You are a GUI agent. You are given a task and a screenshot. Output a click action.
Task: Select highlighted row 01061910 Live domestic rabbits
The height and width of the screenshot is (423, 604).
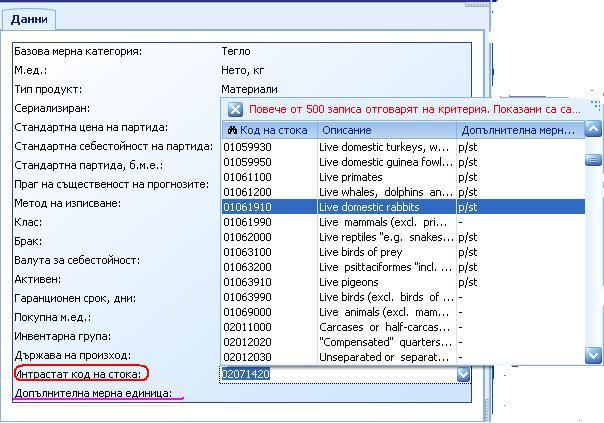(x=403, y=207)
